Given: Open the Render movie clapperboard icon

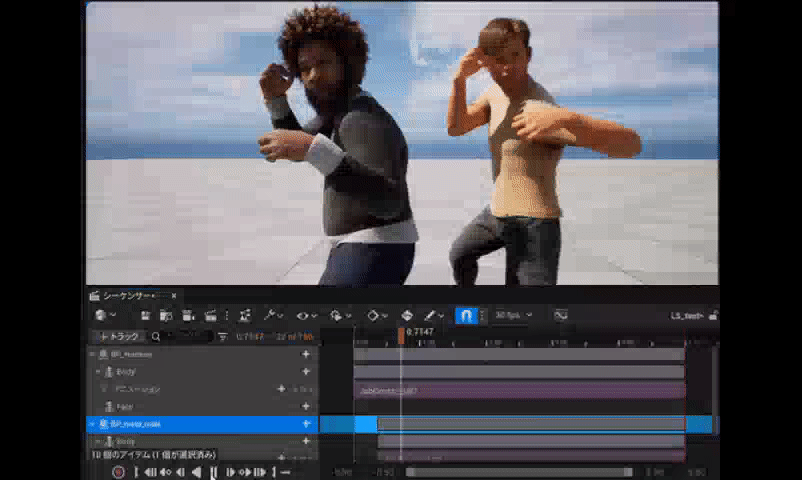Looking at the screenshot, I should click(211, 316).
